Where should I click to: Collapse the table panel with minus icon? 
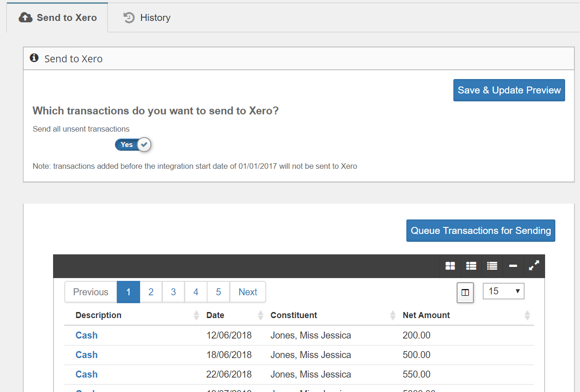[x=513, y=266]
